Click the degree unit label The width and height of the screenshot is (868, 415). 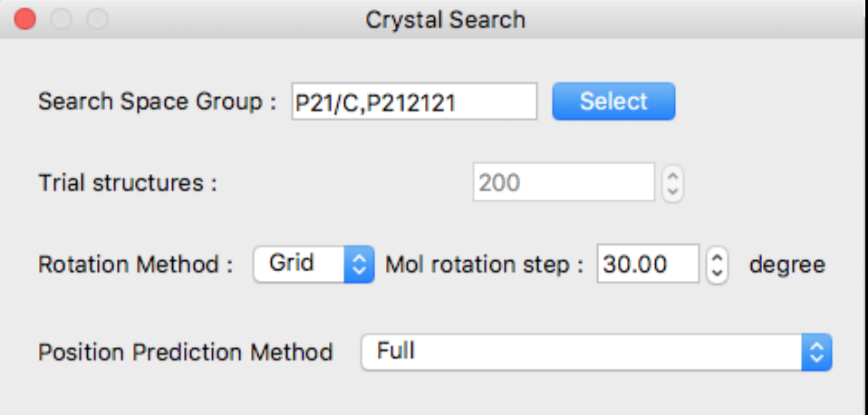(787, 265)
